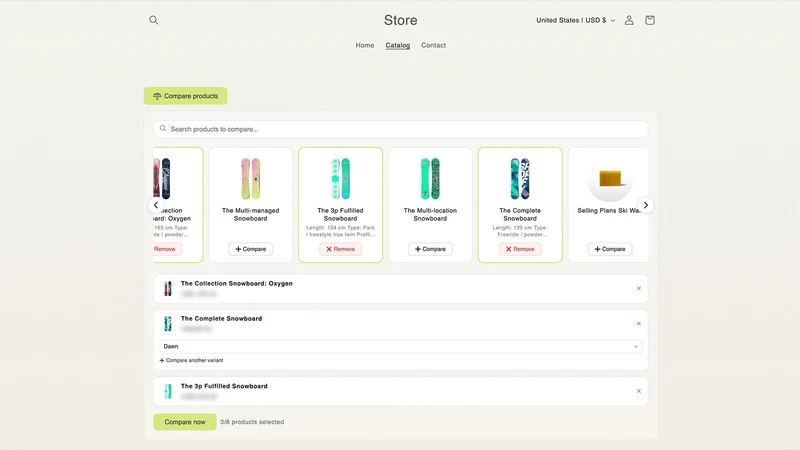Add The Multi-managed Snowboard to compare
The width and height of the screenshot is (800, 450).
[251, 249]
